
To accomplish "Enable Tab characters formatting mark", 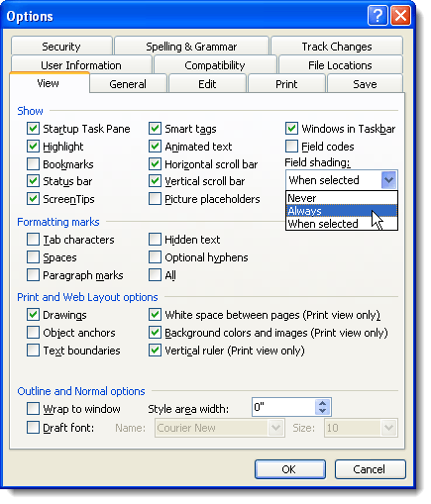I will click(x=33, y=240).
